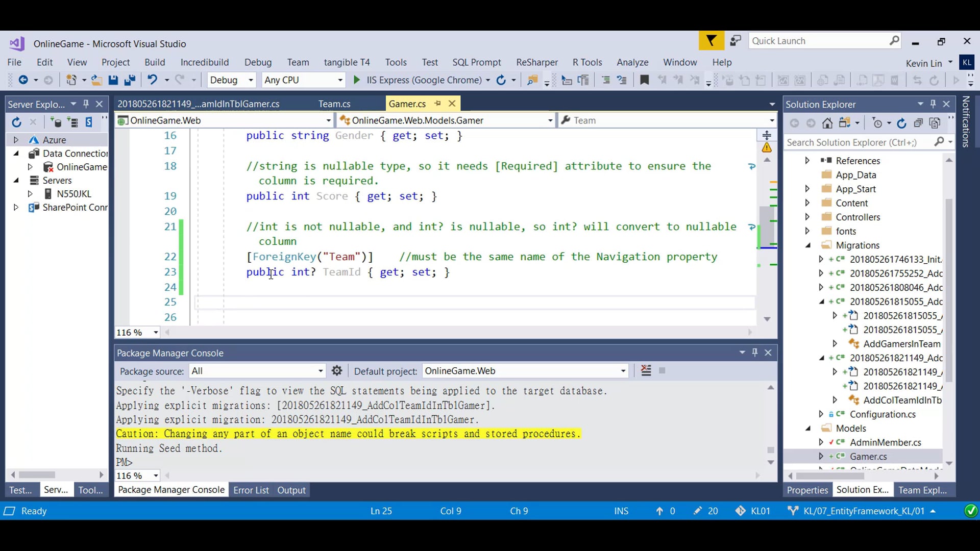Switch to the Error List tab
This screenshot has height=551, width=980.
(251, 490)
